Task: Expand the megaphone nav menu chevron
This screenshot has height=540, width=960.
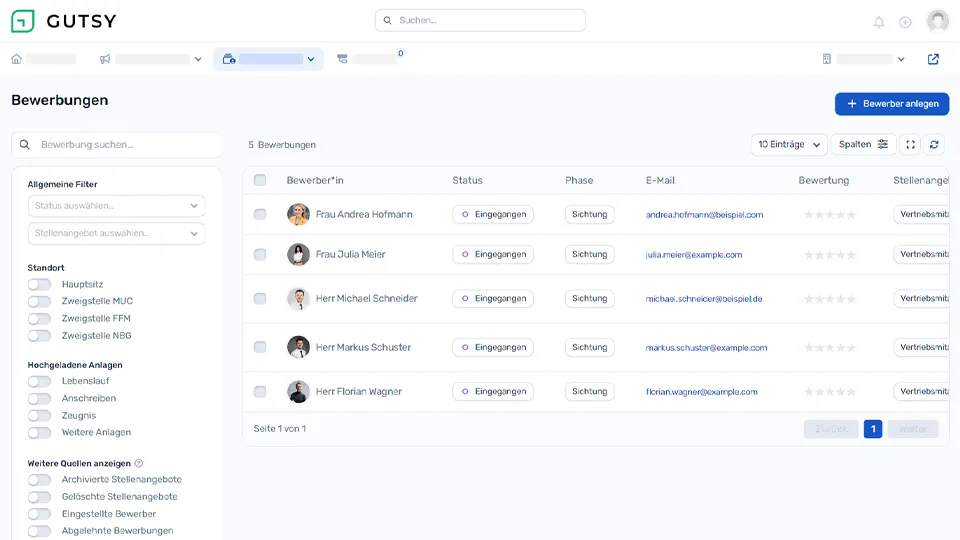Action: (x=198, y=59)
